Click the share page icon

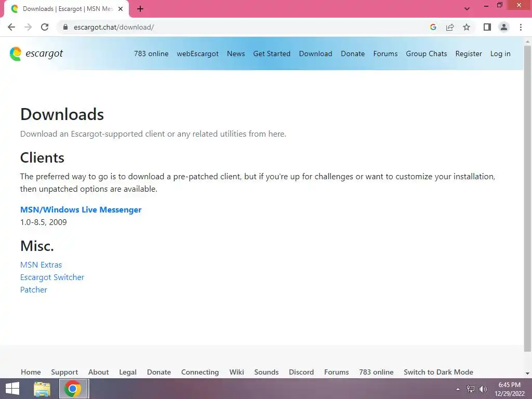click(450, 27)
